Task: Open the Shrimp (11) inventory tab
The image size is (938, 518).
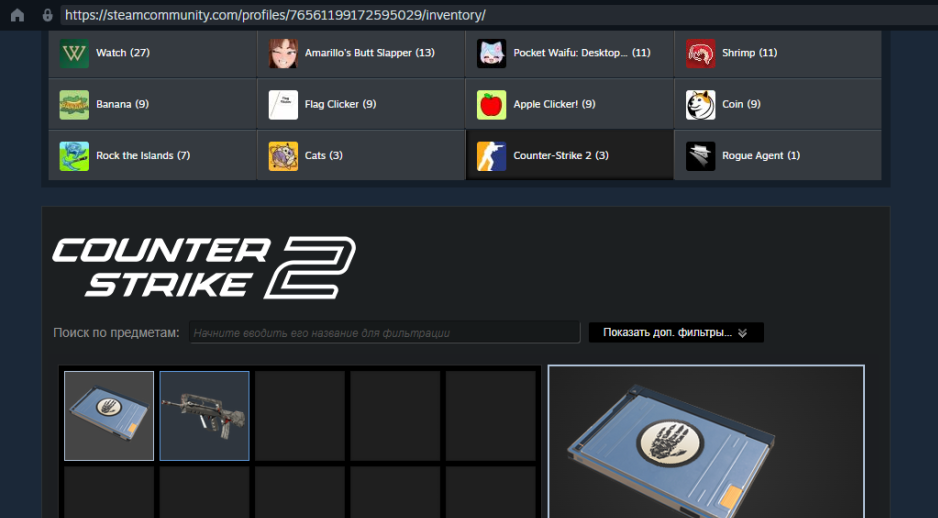Action: tap(778, 53)
